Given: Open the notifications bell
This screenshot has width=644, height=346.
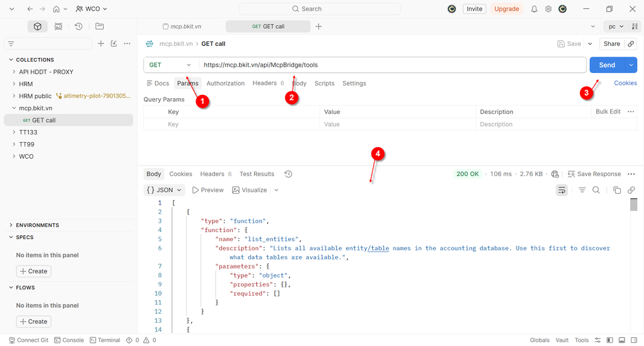Looking at the screenshot, I should 534,9.
